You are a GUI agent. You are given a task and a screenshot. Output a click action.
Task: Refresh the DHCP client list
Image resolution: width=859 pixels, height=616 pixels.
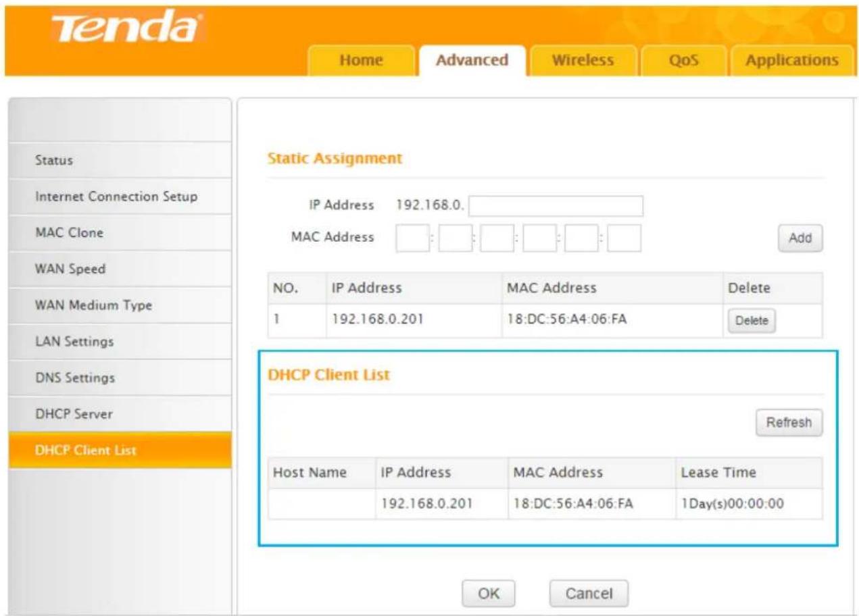[789, 422]
